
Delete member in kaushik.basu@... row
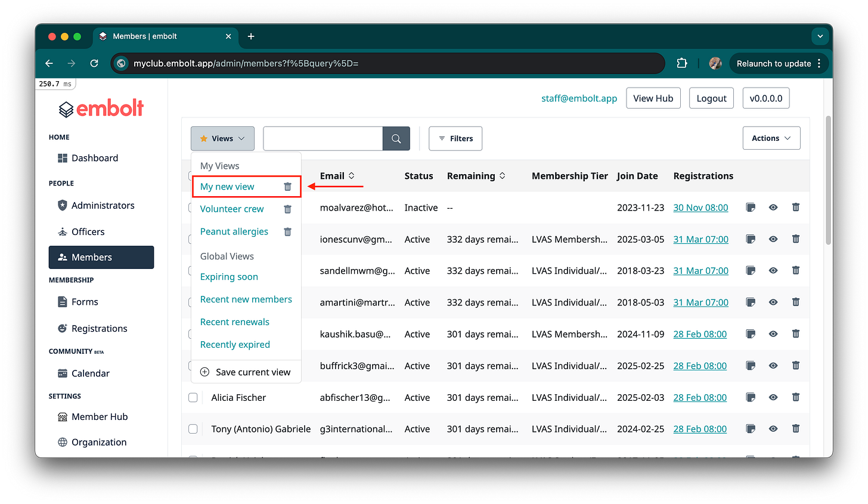(x=795, y=334)
